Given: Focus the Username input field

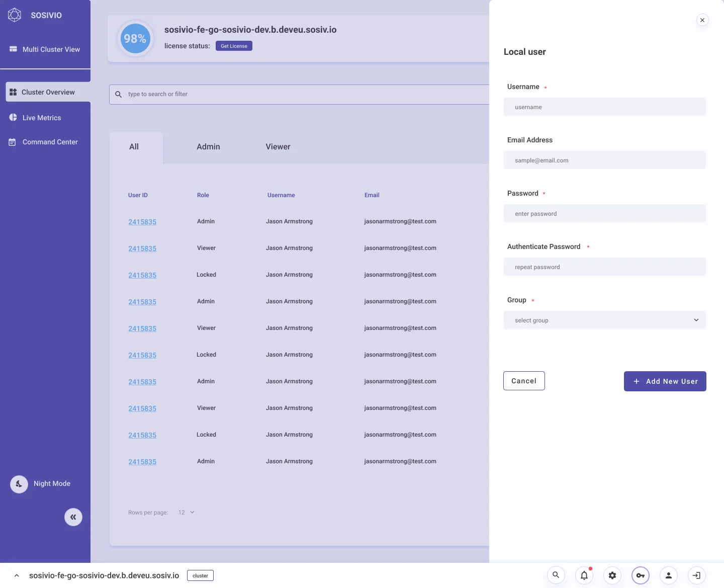Looking at the screenshot, I should click(x=605, y=107).
